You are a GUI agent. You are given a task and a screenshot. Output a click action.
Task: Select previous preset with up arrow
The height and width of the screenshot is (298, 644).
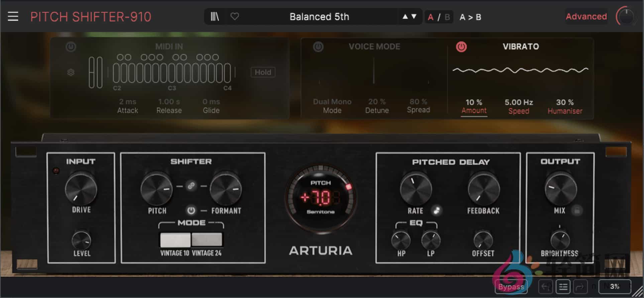tap(405, 16)
